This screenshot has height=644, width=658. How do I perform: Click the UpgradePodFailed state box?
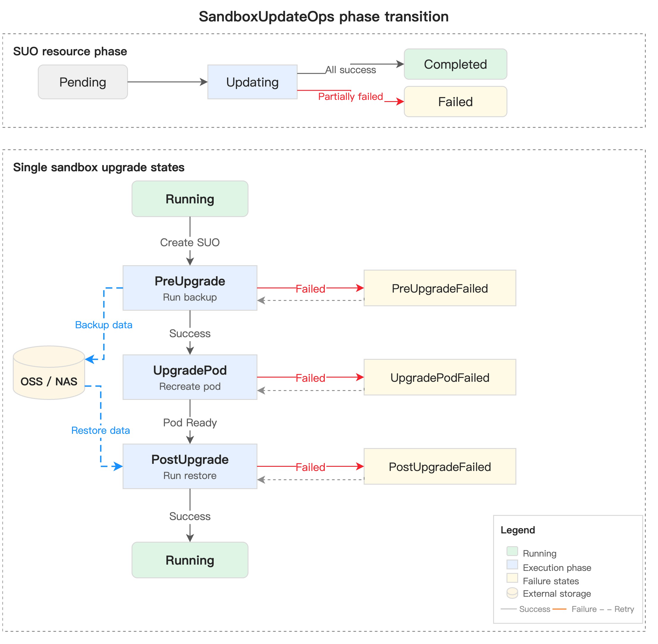tap(440, 377)
